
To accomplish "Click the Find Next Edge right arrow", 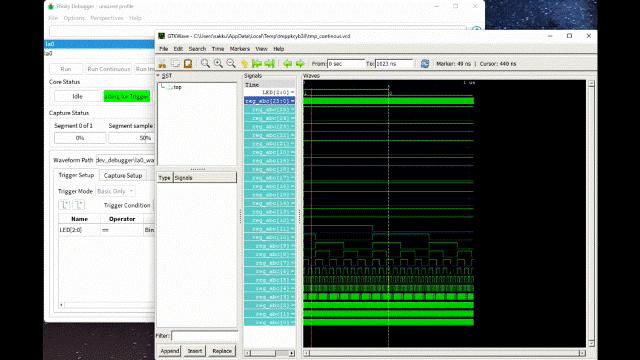I will (x=300, y=64).
